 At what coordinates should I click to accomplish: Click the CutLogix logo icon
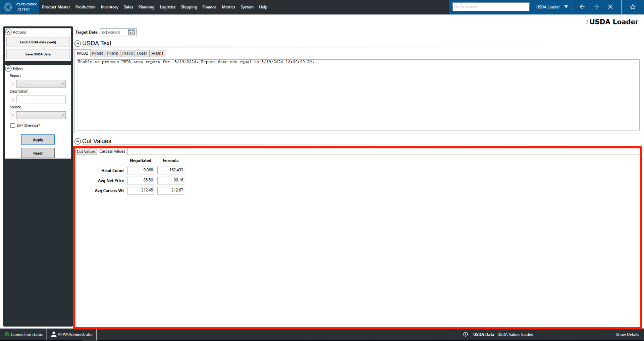[8, 7]
